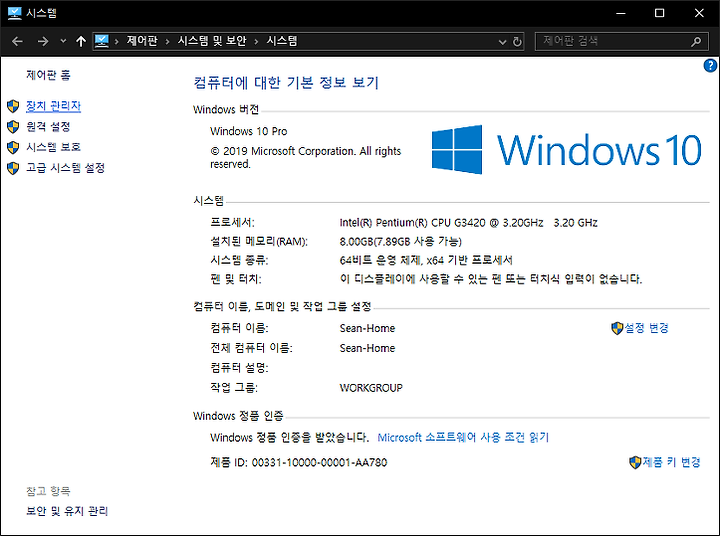Screen dimensions: 720x536
Task: Click Sean-Home beside 전체 컴퓨터 이름
Action: coord(367,348)
